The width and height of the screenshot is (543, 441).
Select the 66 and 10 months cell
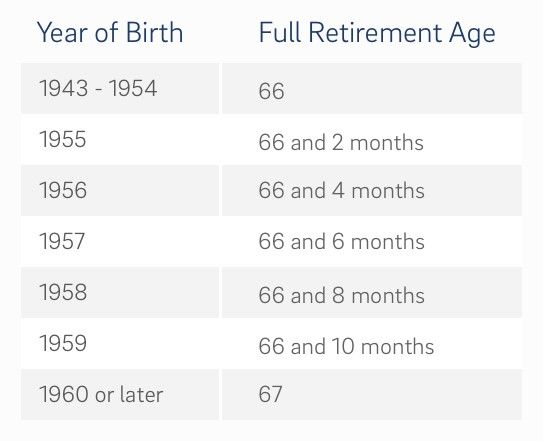(x=372, y=343)
